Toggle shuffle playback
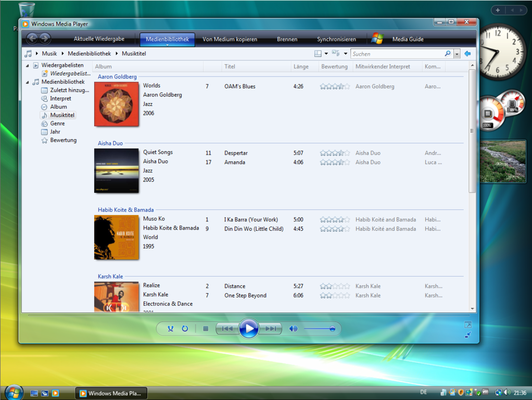The width and height of the screenshot is (532, 400). click(x=170, y=329)
